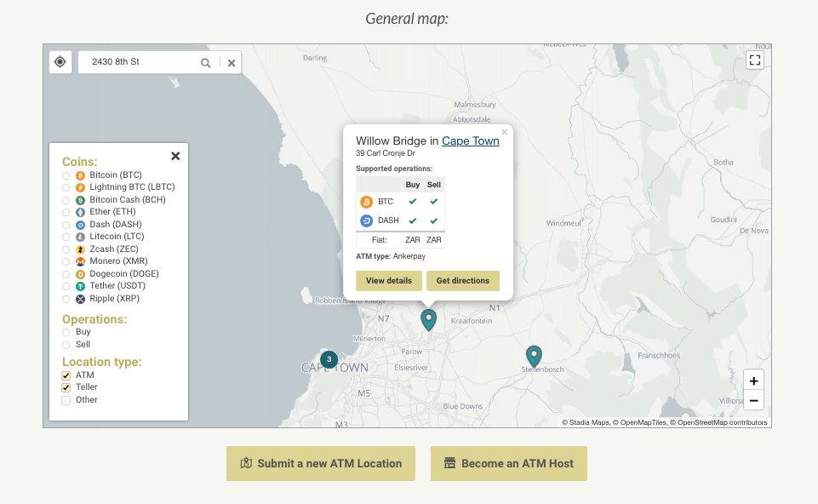Toggle fullscreen map view
The height and width of the screenshot is (504, 818).
(755, 60)
